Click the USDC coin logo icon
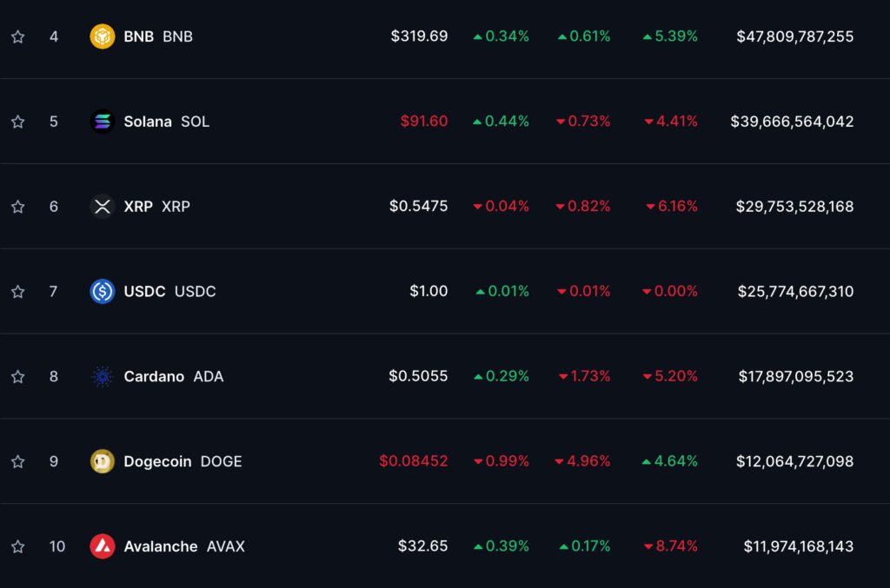Screen dimensions: 890x588 (103, 292)
